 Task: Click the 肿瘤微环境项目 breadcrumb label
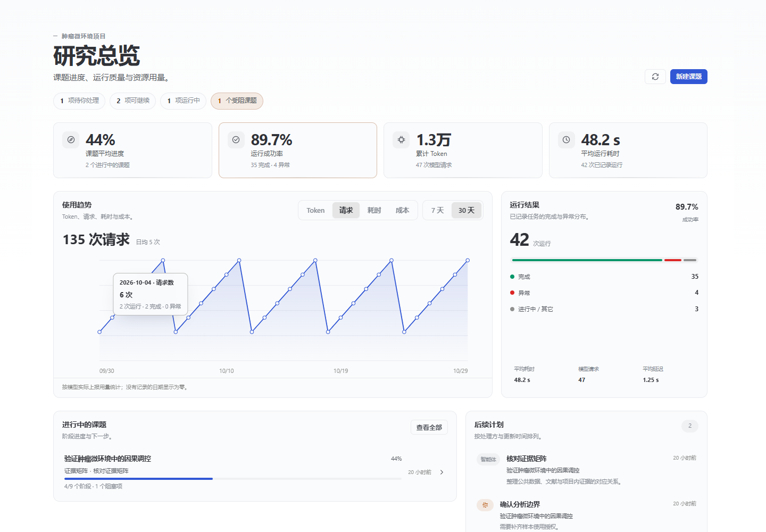click(x=84, y=36)
